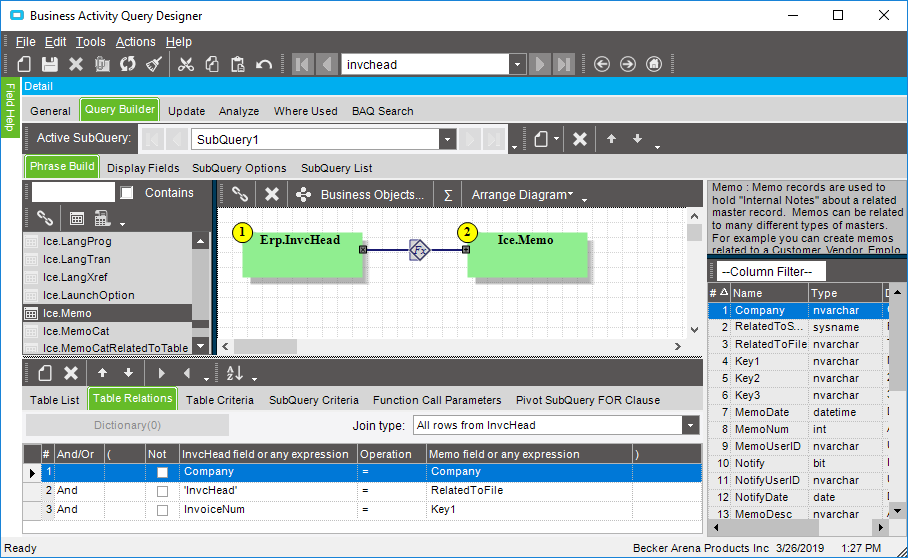Open the Edit menu
The image size is (908, 558).
(x=56, y=42)
